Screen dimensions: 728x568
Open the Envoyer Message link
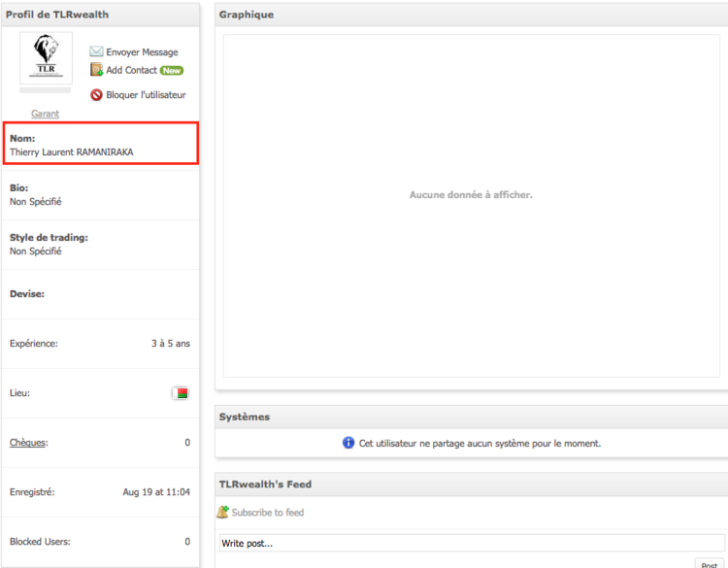142,52
